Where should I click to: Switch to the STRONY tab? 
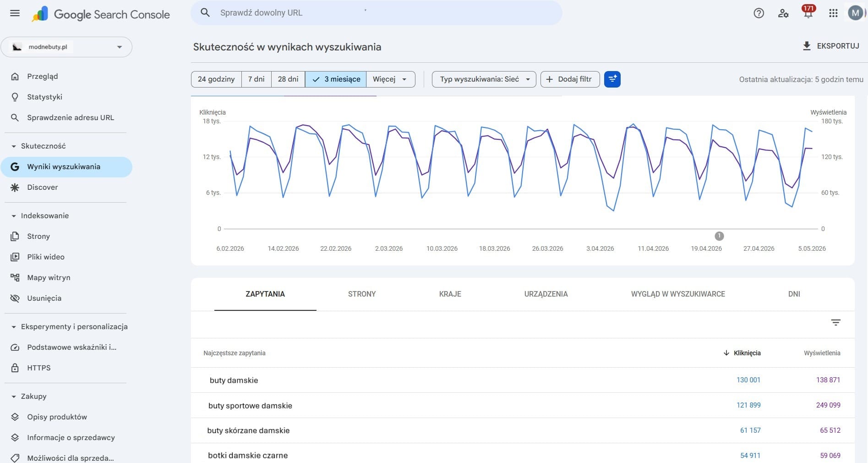tap(362, 294)
